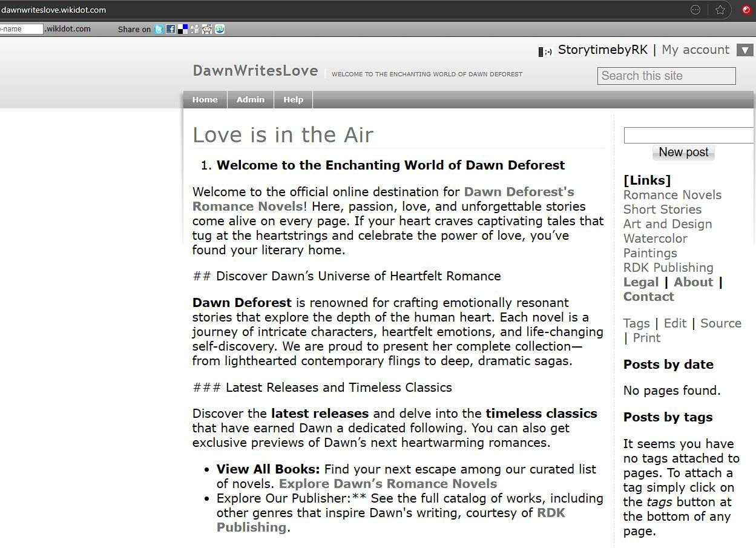Open the Help menu item
Screen dimensions: 756x548
click(293, 100)
